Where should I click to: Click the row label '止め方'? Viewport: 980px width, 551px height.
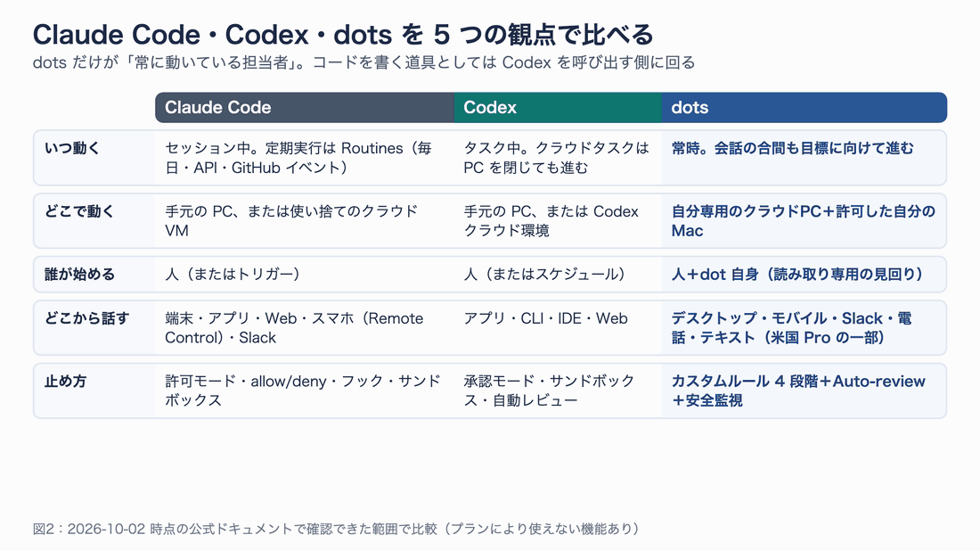coord(65,381)
